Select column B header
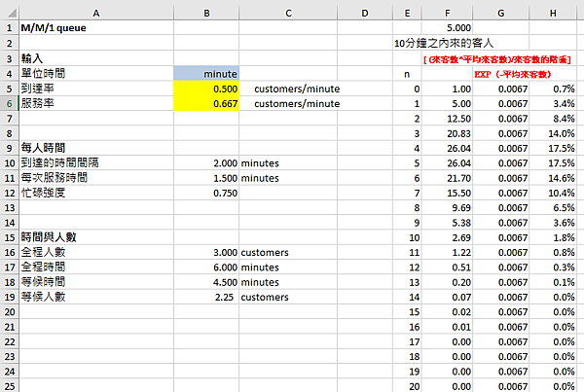 pyautogui.click(x=206, y=13)
